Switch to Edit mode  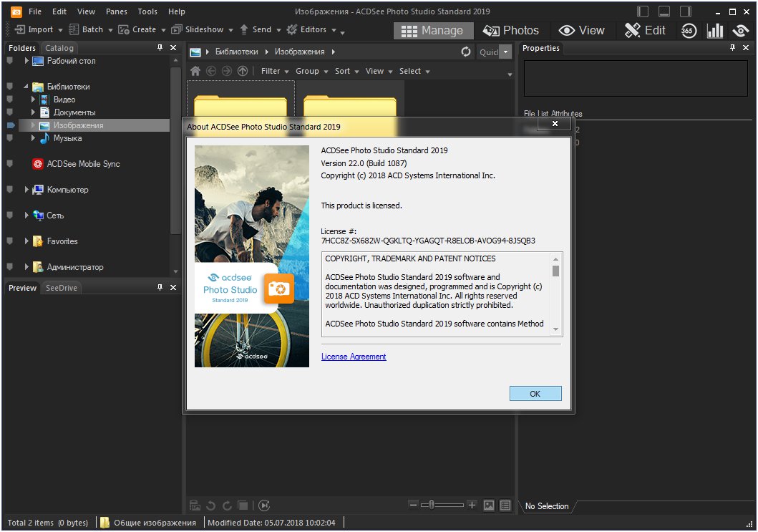click(645, 31)
